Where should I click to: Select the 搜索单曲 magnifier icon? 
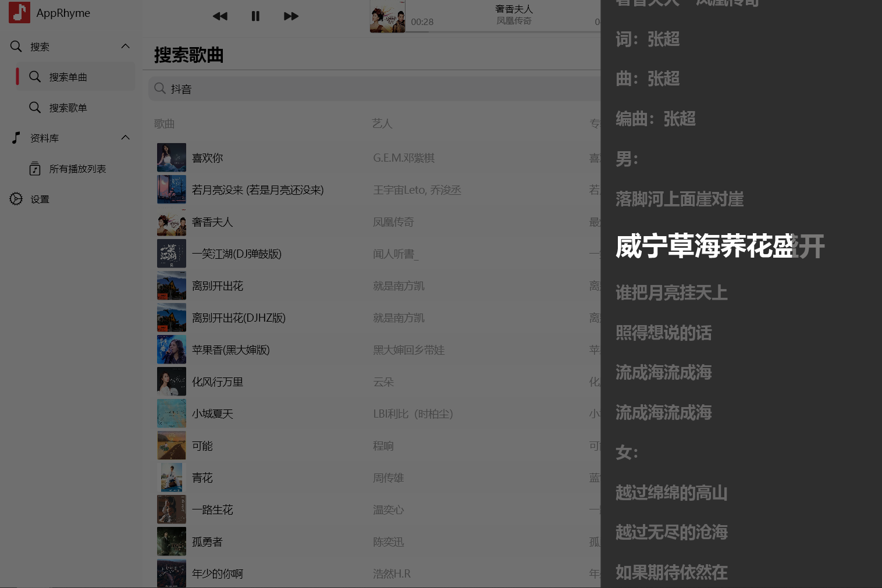[x=35, y=76]
